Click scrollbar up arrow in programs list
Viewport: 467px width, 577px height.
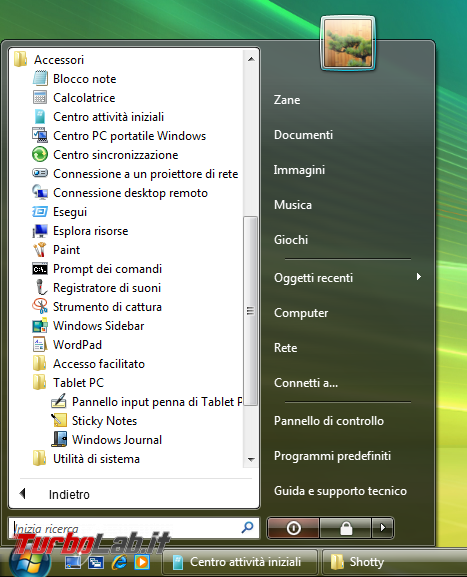[x=251, y=59]
